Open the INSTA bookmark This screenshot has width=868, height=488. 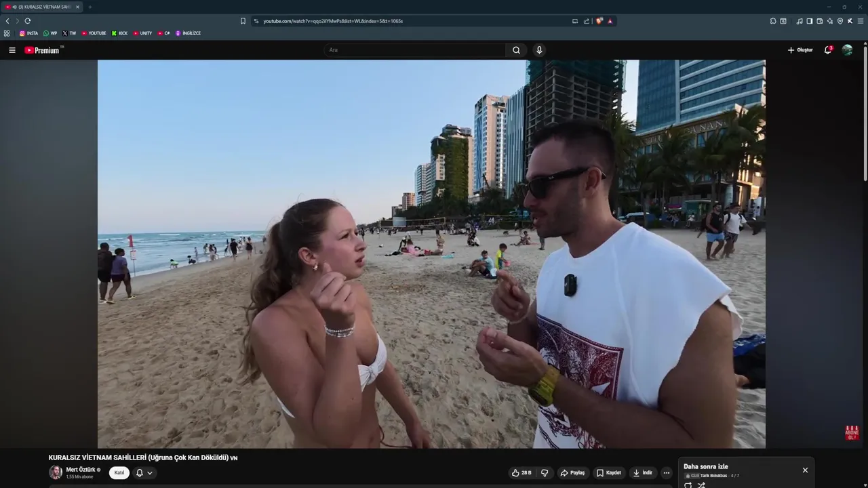[28, 33]
